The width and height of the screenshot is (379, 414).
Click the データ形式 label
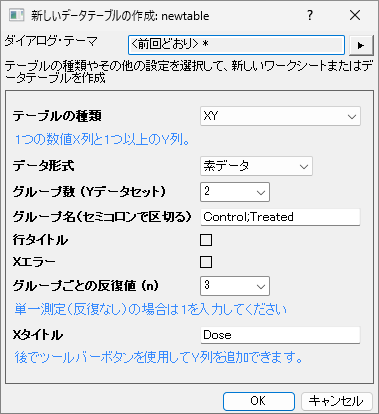point(43,166)
